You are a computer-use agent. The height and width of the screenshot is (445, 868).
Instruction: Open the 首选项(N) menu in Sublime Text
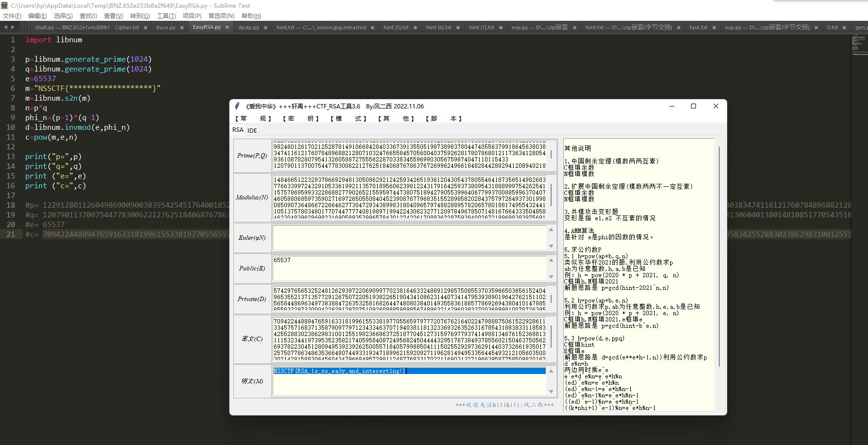[x=221, y=16]
